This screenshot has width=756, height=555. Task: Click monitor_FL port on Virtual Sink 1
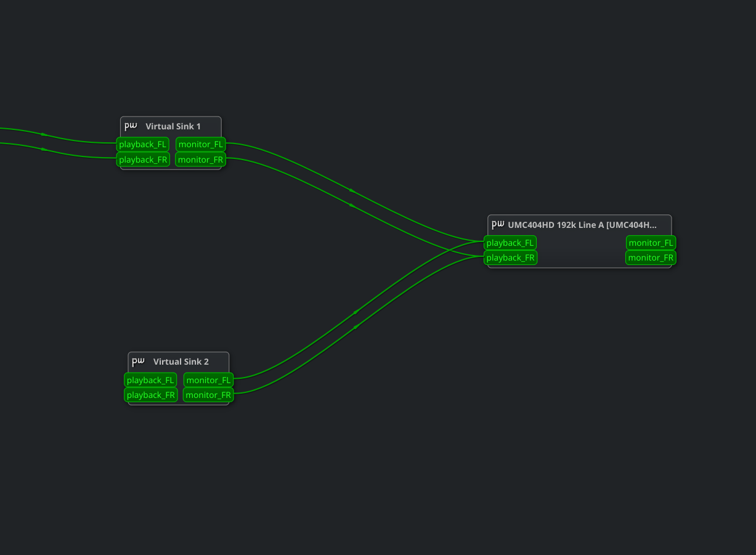tap(201, 144)
